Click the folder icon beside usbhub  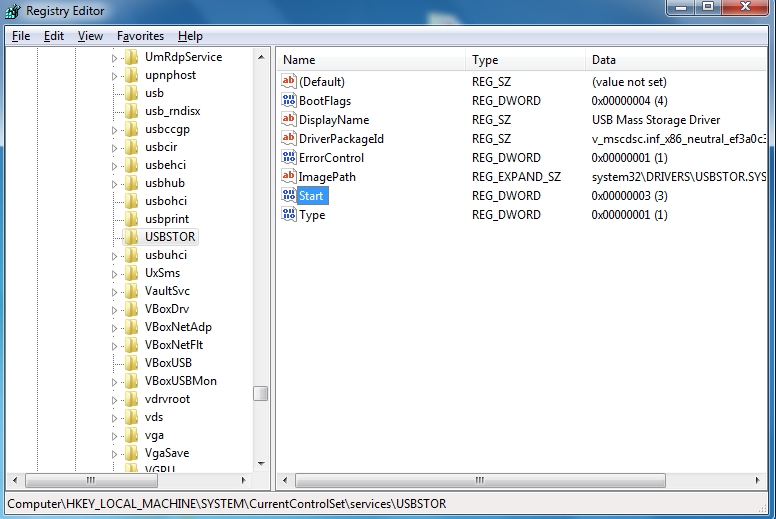131,183
